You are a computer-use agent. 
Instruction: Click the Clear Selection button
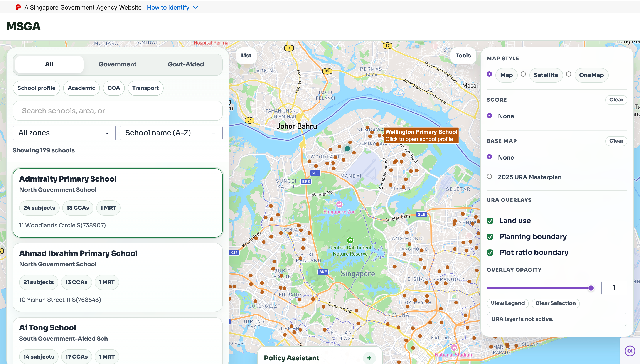coord(556,303)
